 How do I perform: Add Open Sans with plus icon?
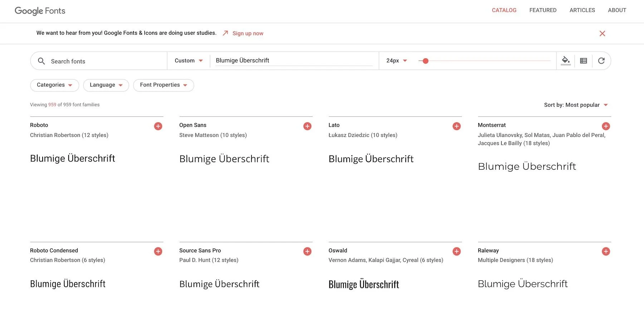point(307,126)
